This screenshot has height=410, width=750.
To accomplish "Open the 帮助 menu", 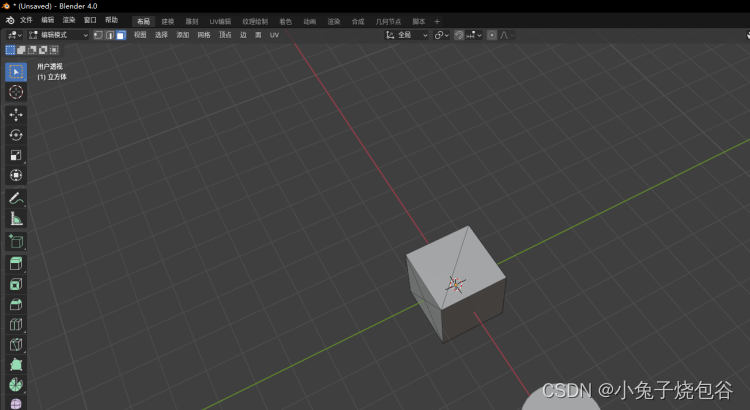I will (x=111, y=20).
